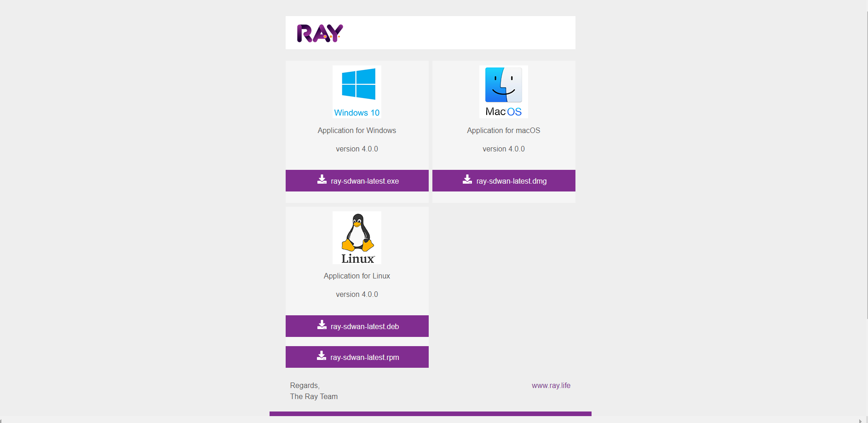Download ray-sdwan-latest.exe for Windows
Viewport: 868px width, 423px height.
357,181
